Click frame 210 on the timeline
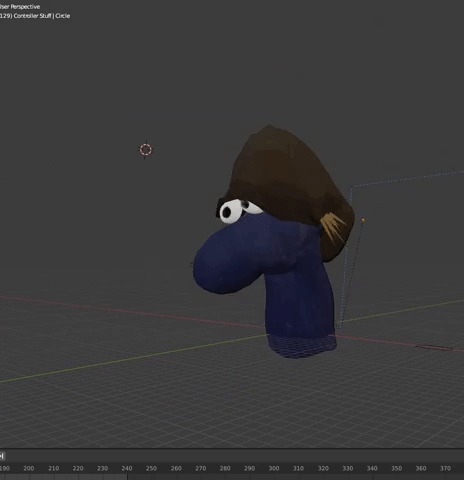The image size is (464, 480). click(53, 468)
